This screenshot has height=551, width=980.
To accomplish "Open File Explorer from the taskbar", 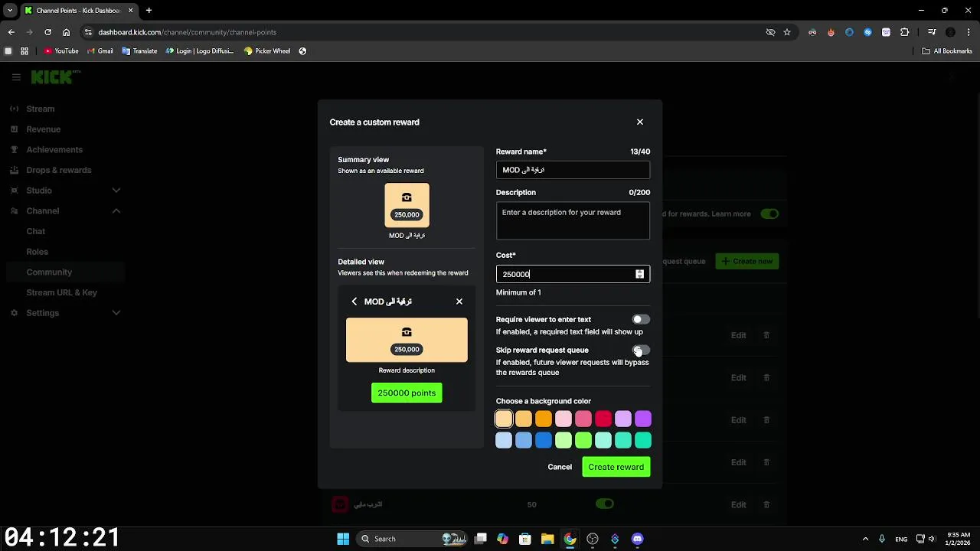I will [x=547, y=539].
